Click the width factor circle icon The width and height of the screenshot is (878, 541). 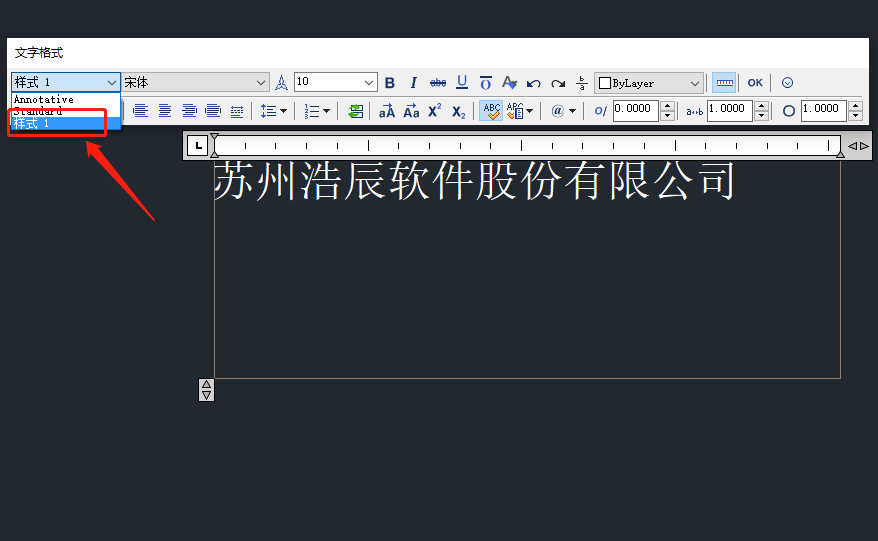788,111
